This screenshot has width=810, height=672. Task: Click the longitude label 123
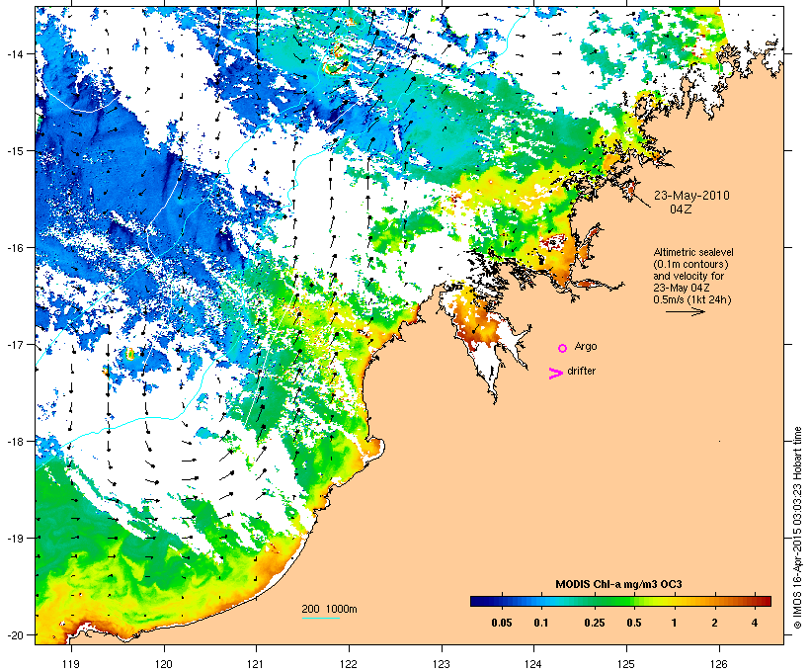(442, 664)
